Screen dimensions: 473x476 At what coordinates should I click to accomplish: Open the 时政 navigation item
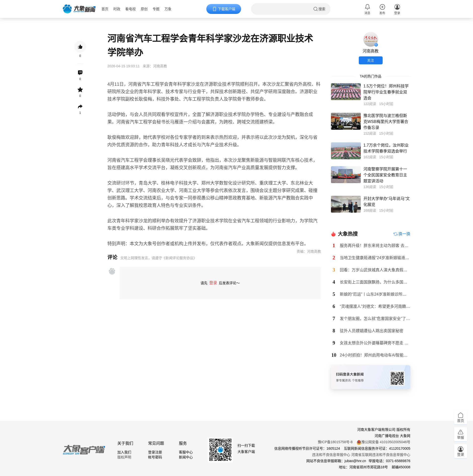(117, 9)
